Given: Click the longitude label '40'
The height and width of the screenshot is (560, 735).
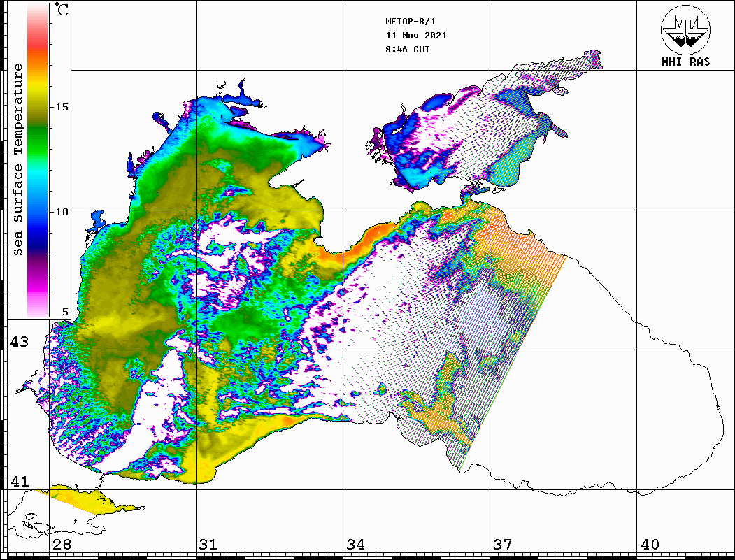Looking at the screenshot, I should tap(650, 545).
